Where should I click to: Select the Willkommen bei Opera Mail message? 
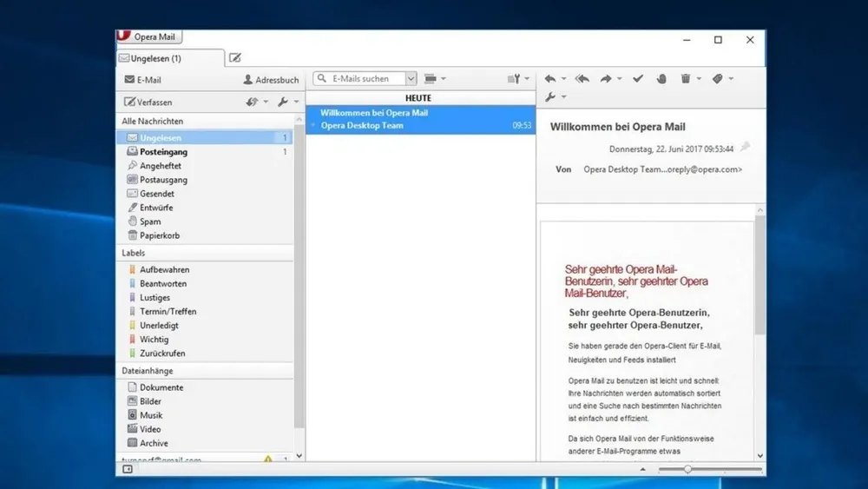[x=421, y=119]
